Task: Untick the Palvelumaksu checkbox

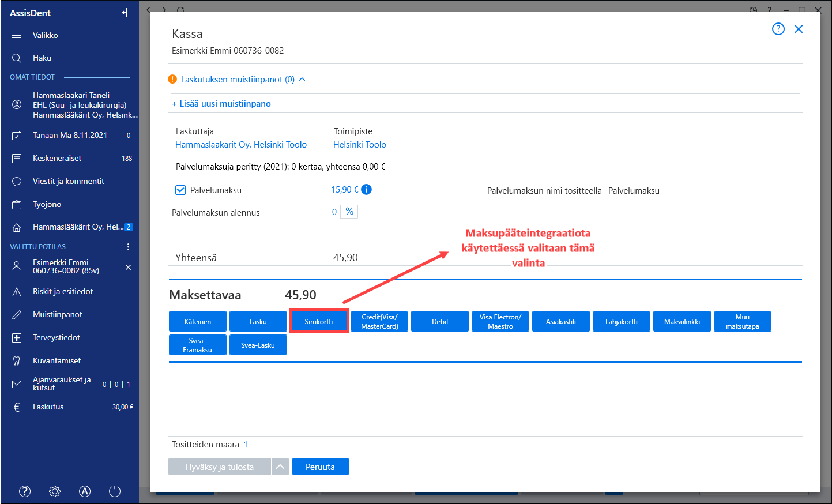Action: [x=180, y=190]
